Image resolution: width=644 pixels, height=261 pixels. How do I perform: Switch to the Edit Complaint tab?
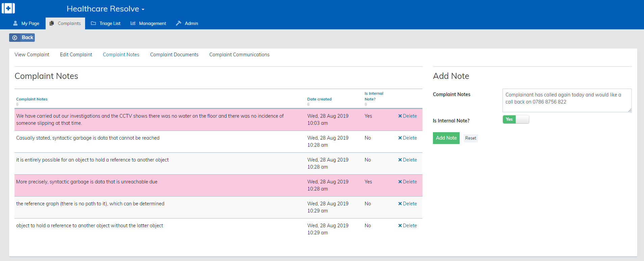[x=76, y=55]
